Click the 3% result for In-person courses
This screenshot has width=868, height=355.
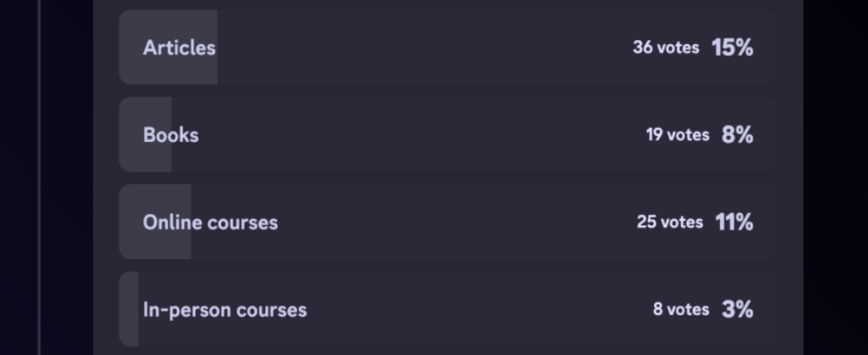pyautogui.click(x=738, y=310)
